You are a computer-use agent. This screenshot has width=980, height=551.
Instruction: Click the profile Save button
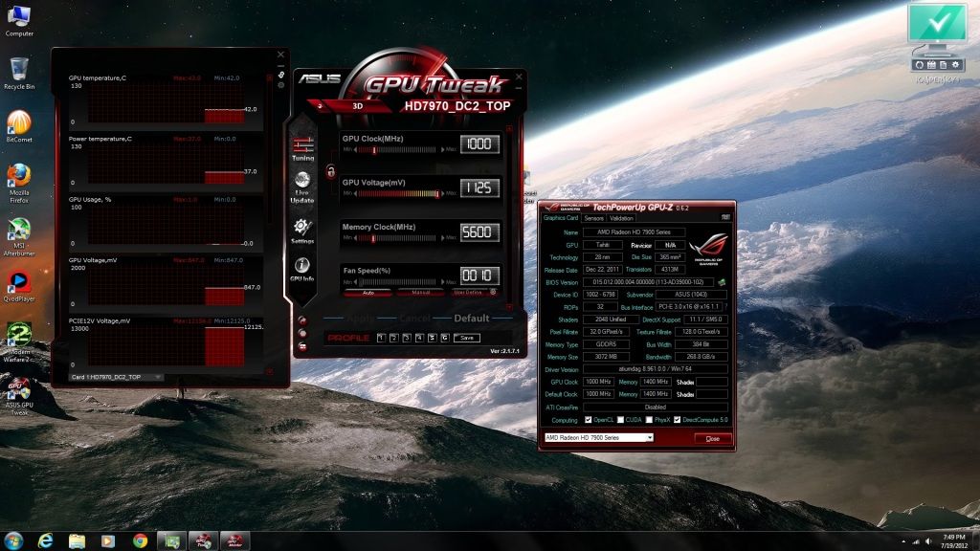point(467,338)
